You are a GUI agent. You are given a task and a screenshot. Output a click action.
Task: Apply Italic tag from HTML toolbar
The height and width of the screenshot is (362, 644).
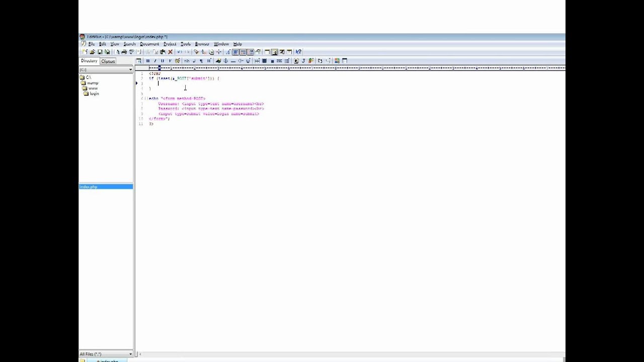(155, 61)
